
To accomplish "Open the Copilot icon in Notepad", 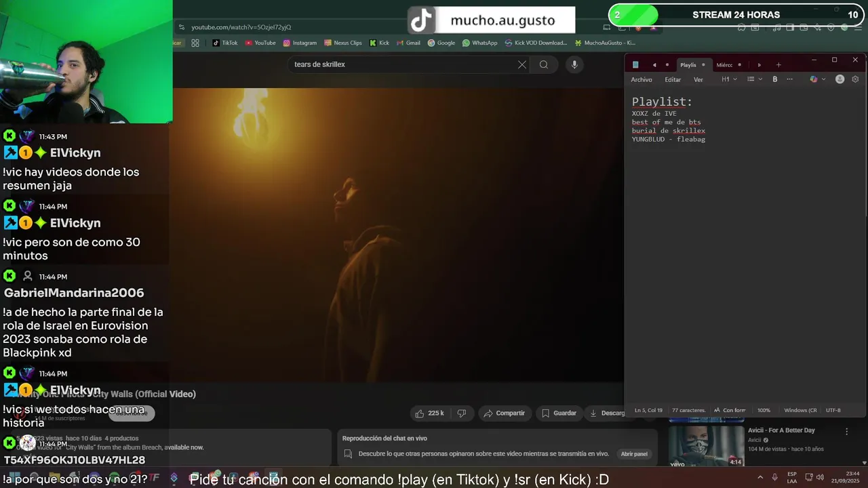I will [x=814, y=79].
